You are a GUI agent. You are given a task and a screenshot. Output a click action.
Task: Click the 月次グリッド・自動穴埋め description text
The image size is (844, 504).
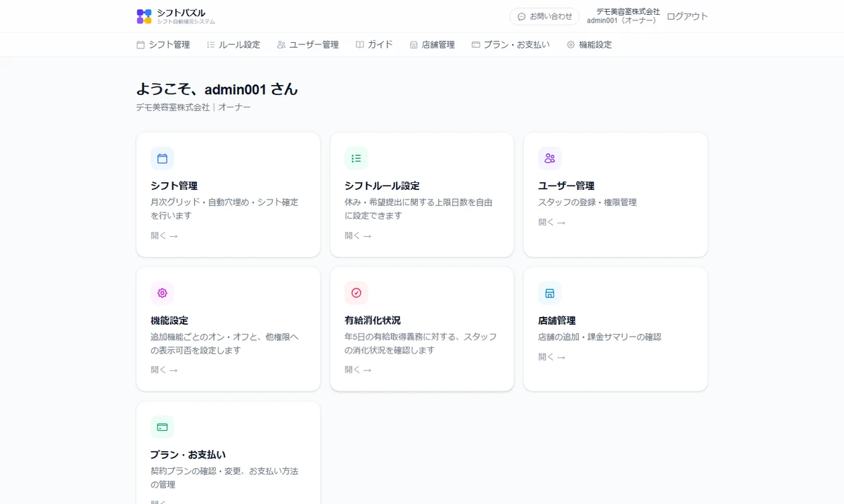pos(224,209)
